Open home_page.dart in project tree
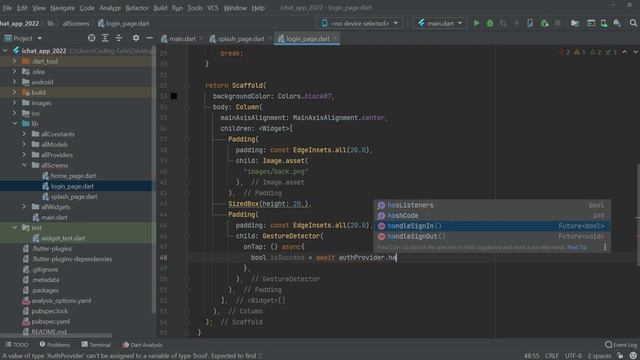 (73, 176)
